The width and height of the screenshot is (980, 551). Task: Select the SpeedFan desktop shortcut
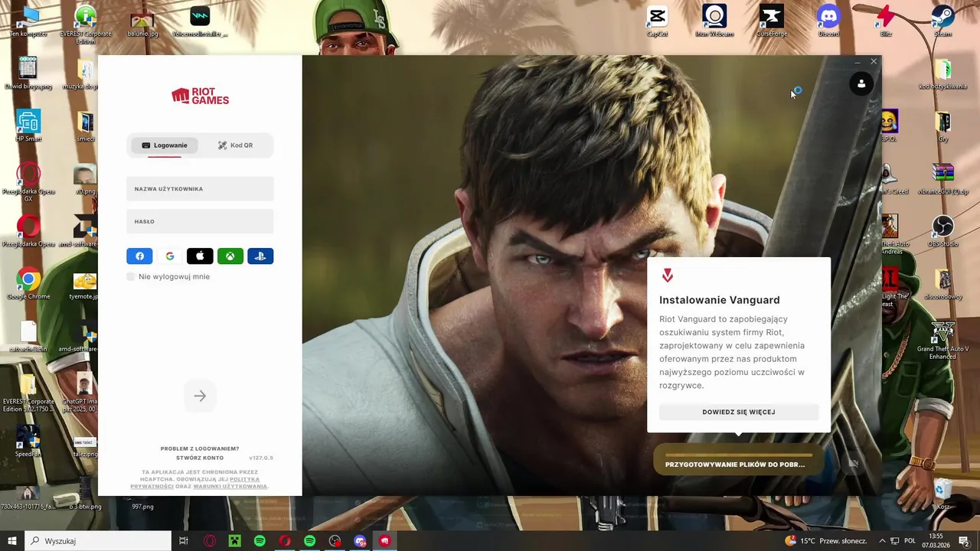pos(28,442)
